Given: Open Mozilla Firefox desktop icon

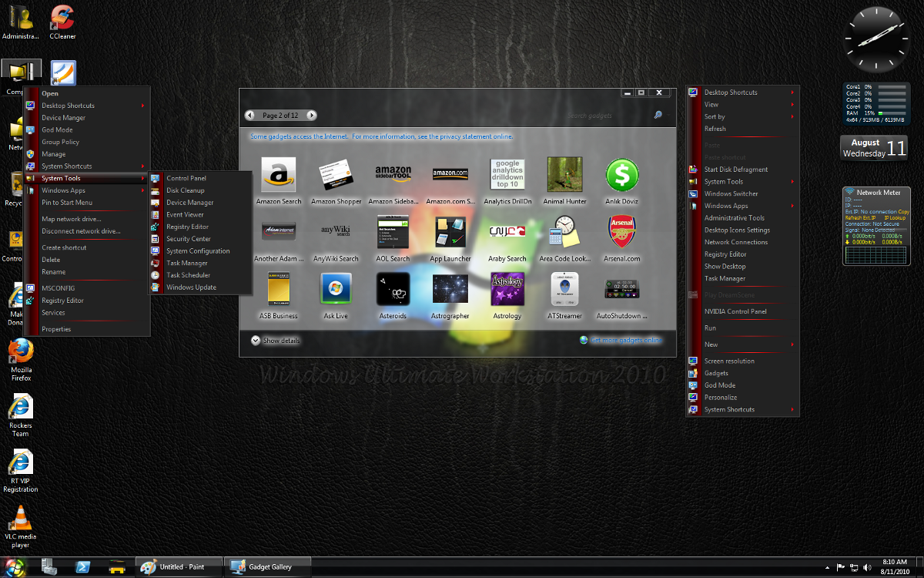Looking at the screenshot, I should click(x=21, y=360).
